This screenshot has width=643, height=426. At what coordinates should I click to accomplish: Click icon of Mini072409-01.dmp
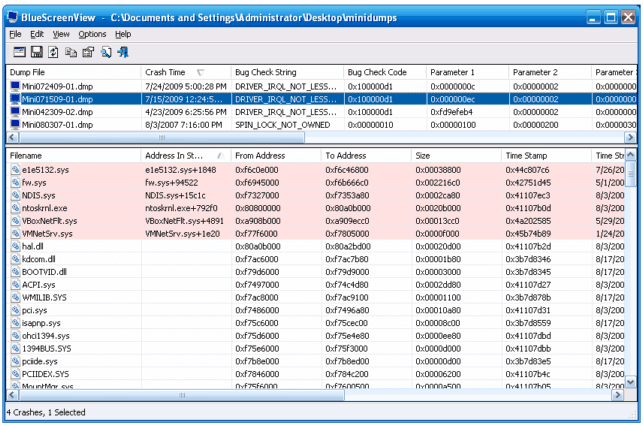tap(15, 86)
